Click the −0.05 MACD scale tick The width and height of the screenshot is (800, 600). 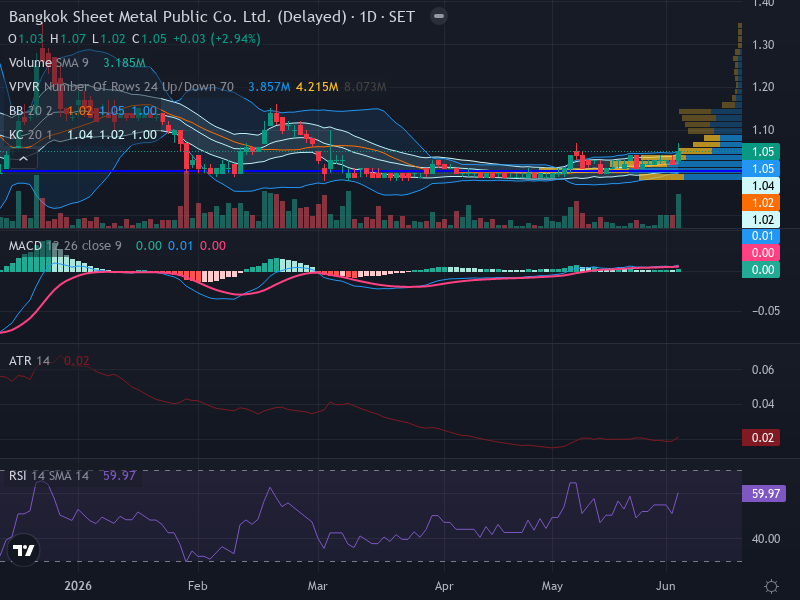[x=766, y=311]
